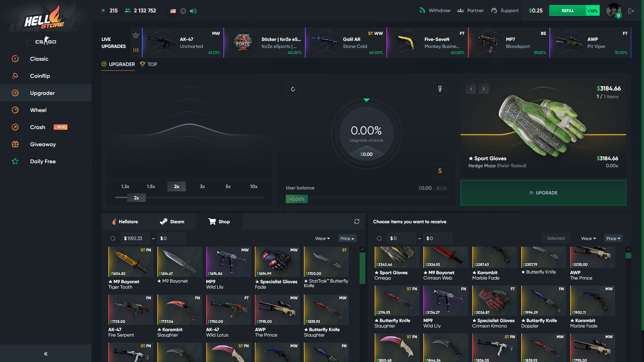Pause live upgrades feed with bars icon
The image size is (644, 362).
click(x=136, y=50)
